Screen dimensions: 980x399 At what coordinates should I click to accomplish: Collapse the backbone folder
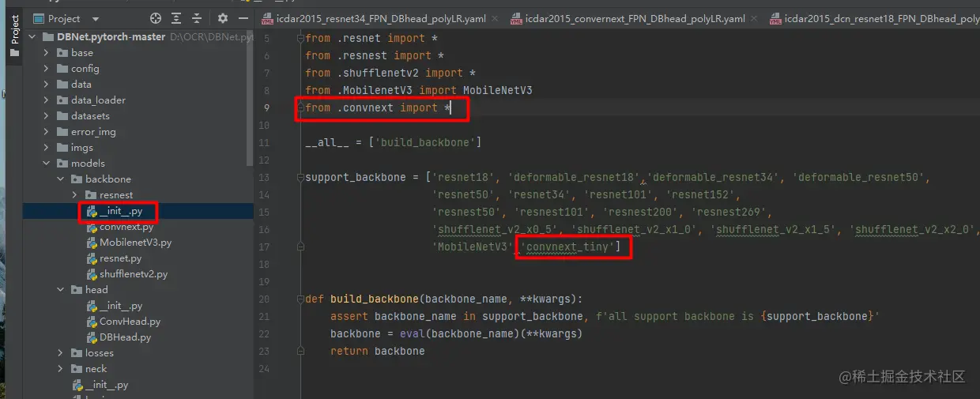point(61,179)
